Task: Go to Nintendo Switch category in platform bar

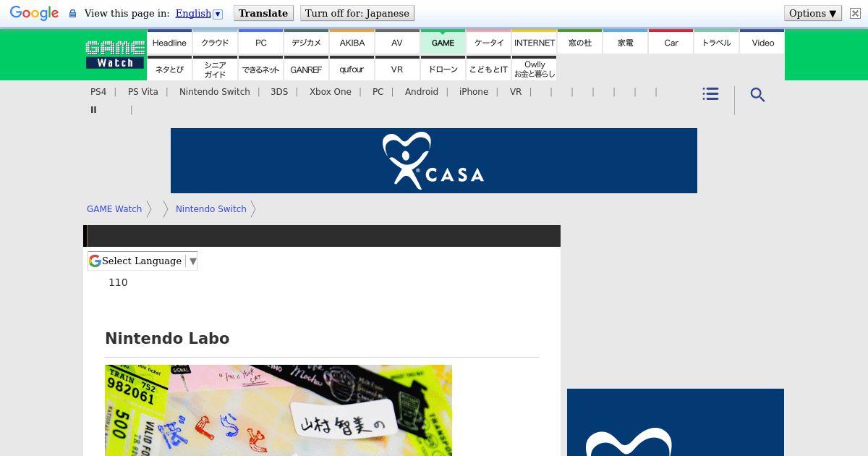Action: (x=214, y=92)
